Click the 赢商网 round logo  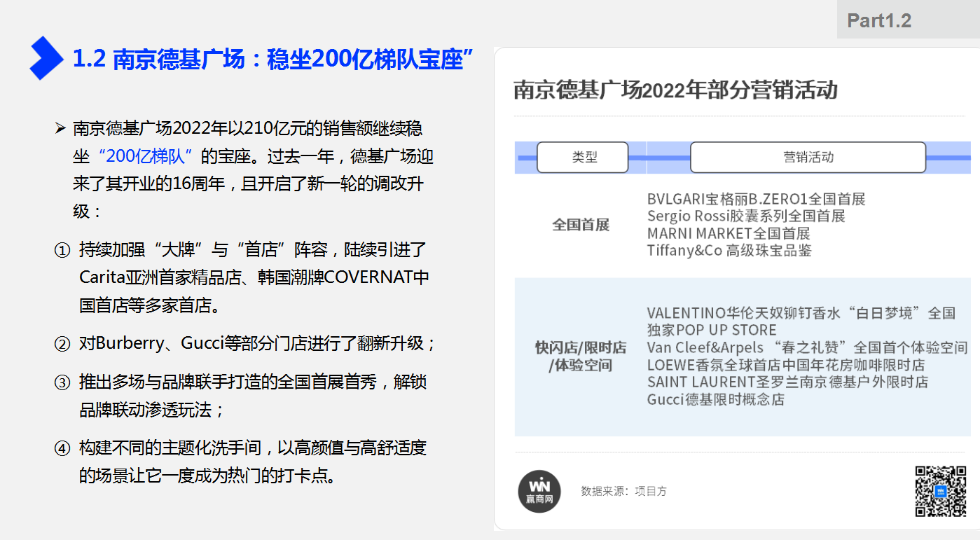point(539,491)
